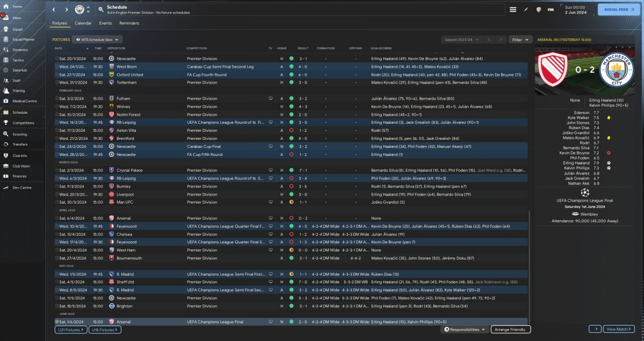
Task: Toggle selection circle for West Brom fixture
Action: (x=57, y=66)
